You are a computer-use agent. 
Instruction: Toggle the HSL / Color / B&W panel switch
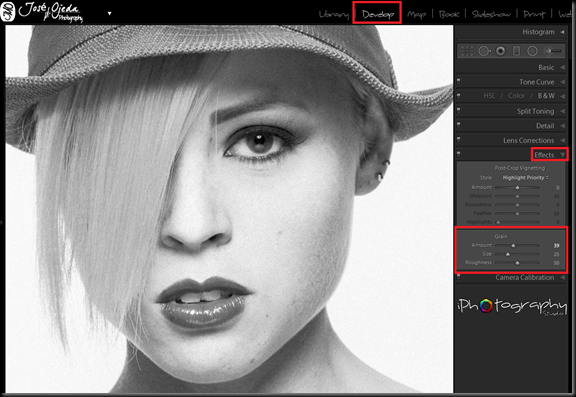(458, 96)
